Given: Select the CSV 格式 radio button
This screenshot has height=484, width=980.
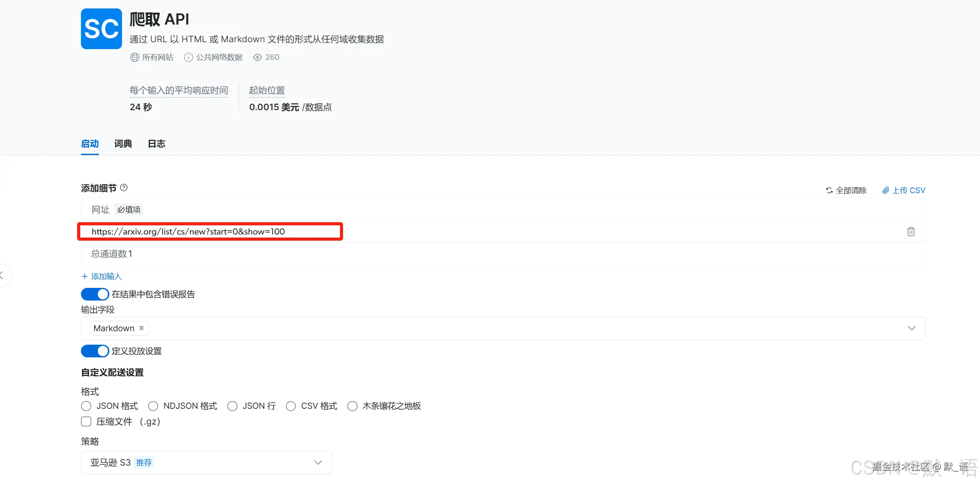Looking at the screenshot, I should [x=291, y=406].
